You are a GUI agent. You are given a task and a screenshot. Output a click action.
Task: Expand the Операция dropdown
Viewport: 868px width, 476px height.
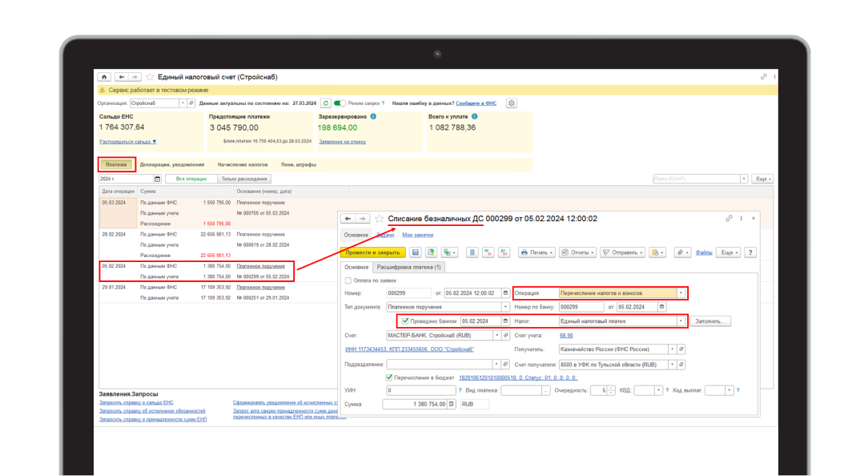(x=681, y=293)
